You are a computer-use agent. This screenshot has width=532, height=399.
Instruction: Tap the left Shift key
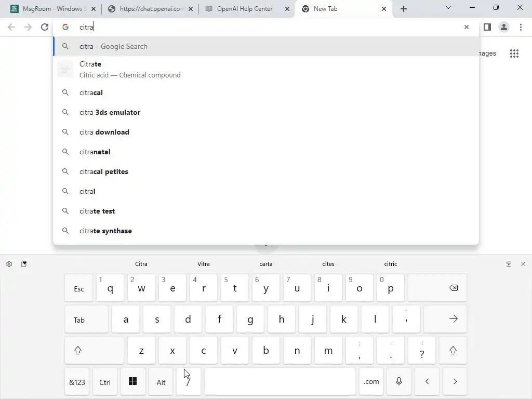tap(95, 350)
